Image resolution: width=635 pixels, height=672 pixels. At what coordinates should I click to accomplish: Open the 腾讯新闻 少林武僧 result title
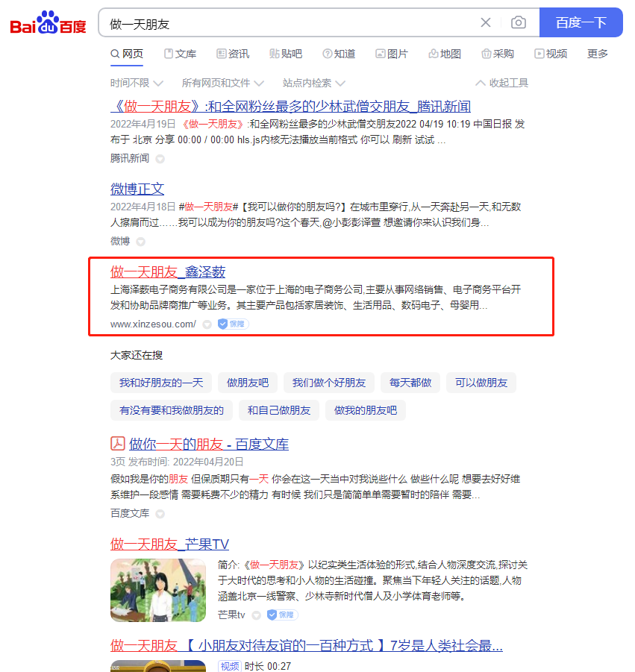point(291,107)
